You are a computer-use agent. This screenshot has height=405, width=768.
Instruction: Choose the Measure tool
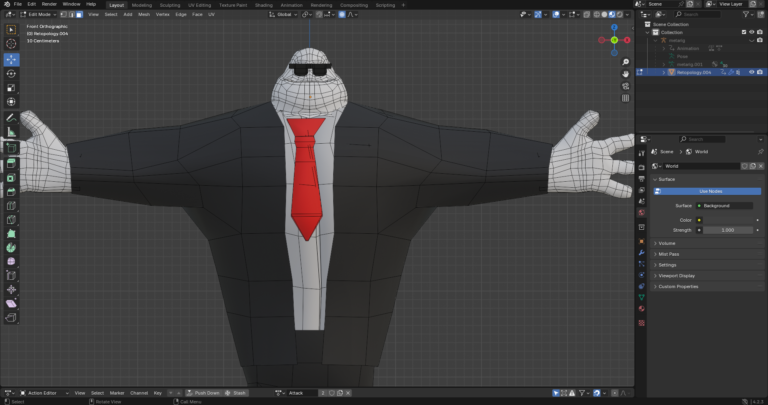[x=11, y=132]
